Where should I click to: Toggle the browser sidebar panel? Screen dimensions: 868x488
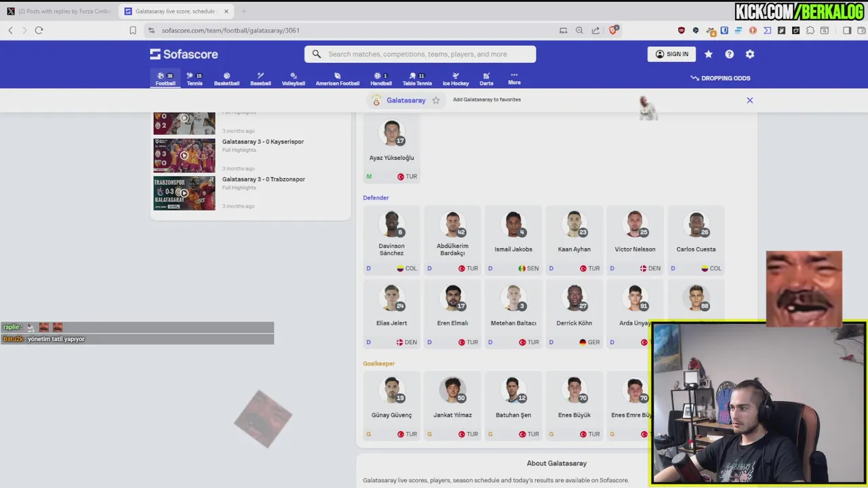[847, 30]
